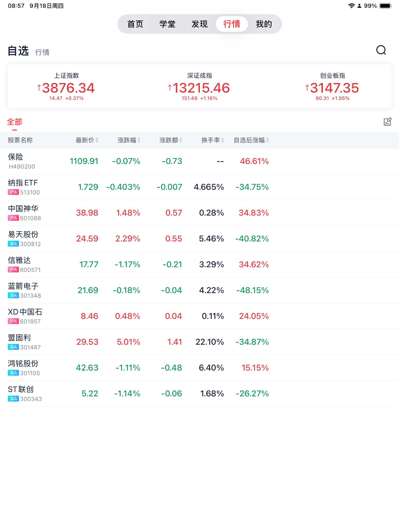
Task: Switch to the 首页 tab
Action: [135, 24]
